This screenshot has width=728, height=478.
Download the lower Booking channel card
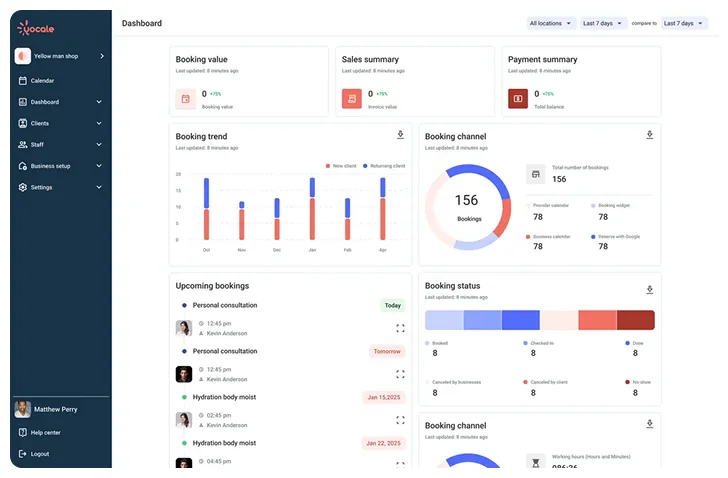click(650, 424)
